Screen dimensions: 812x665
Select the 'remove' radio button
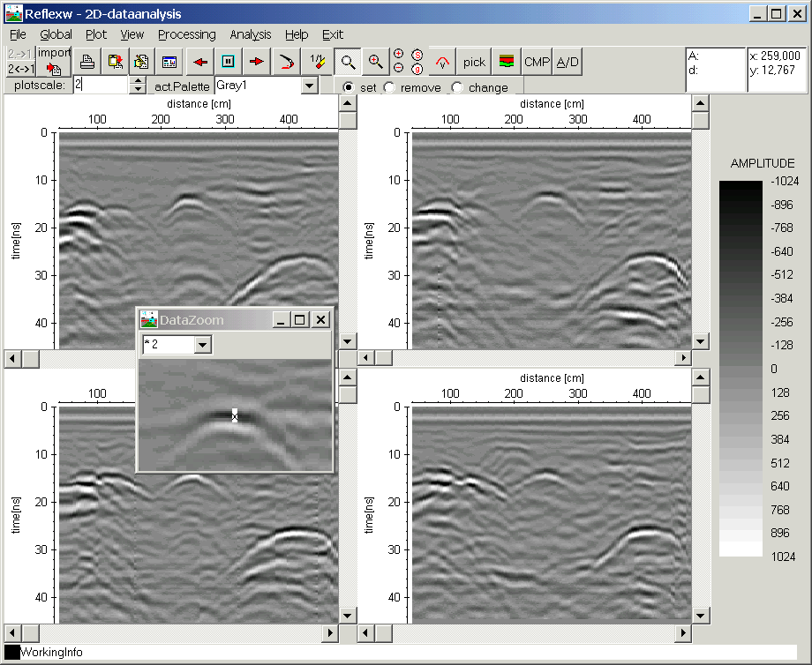pyautogui.click(x=389, y=87)
